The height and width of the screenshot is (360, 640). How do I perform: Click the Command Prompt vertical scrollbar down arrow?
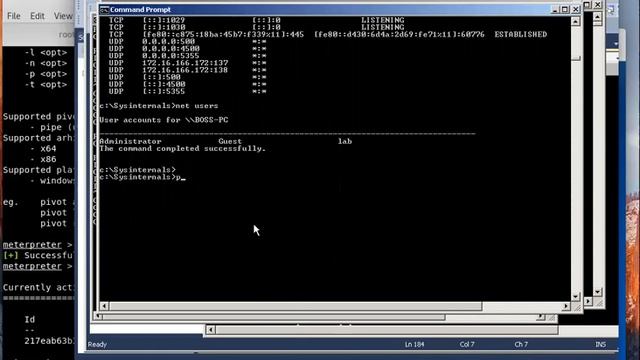click(x=576, y=297)
